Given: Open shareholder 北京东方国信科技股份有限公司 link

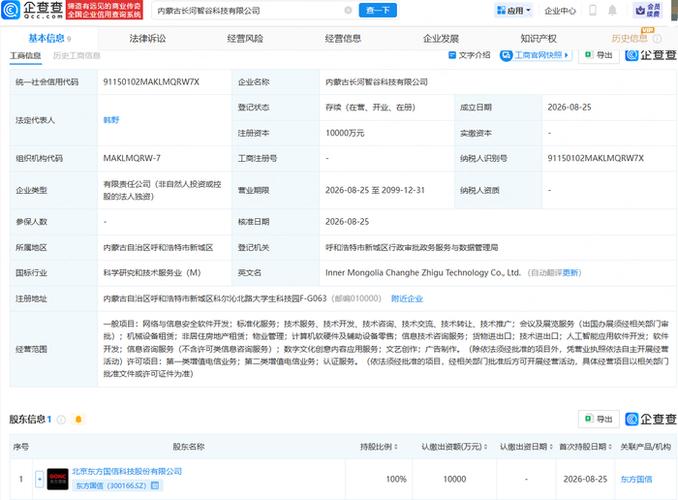Looking at the screenshot, I should coord(127,471).
